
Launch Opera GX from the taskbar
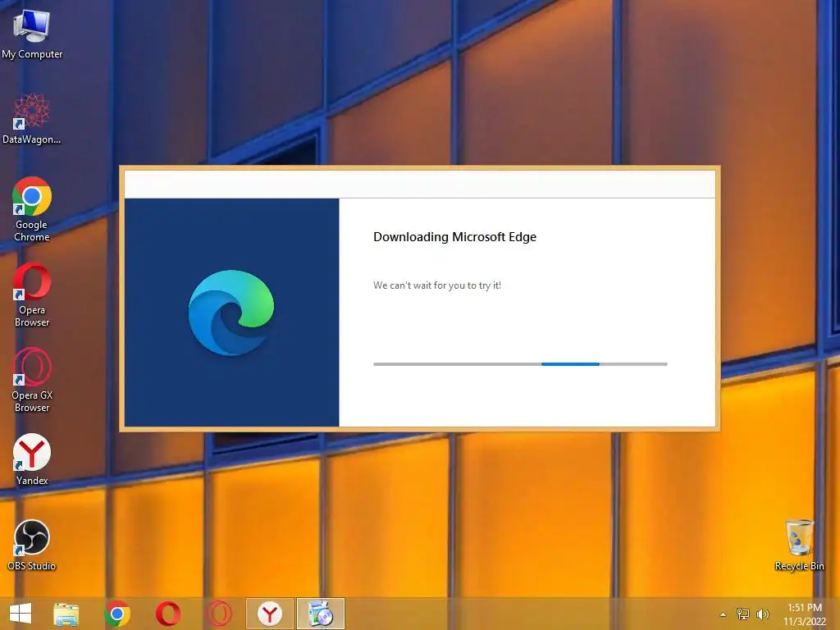tap(219, 614)
